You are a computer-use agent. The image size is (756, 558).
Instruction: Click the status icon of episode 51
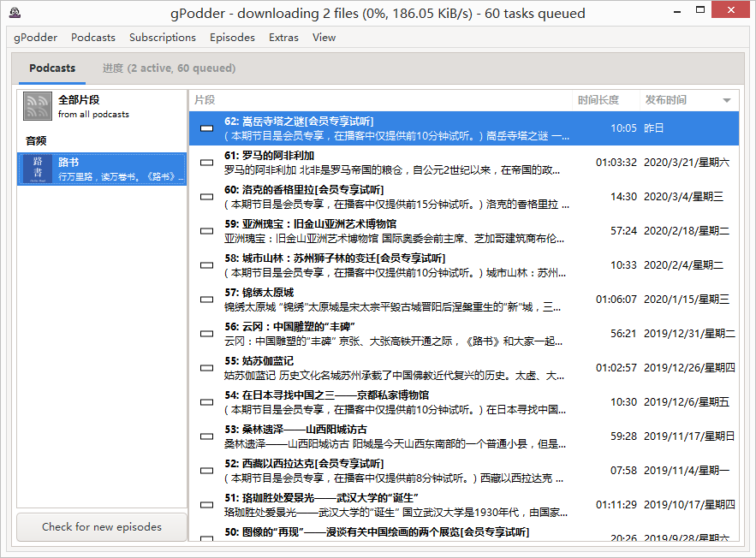pos(207,505)
